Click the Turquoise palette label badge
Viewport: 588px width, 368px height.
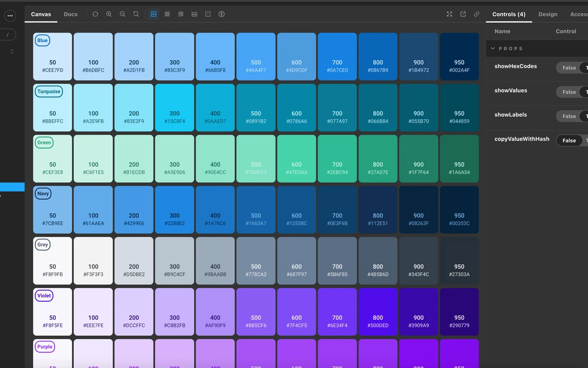tap(49, 91)
